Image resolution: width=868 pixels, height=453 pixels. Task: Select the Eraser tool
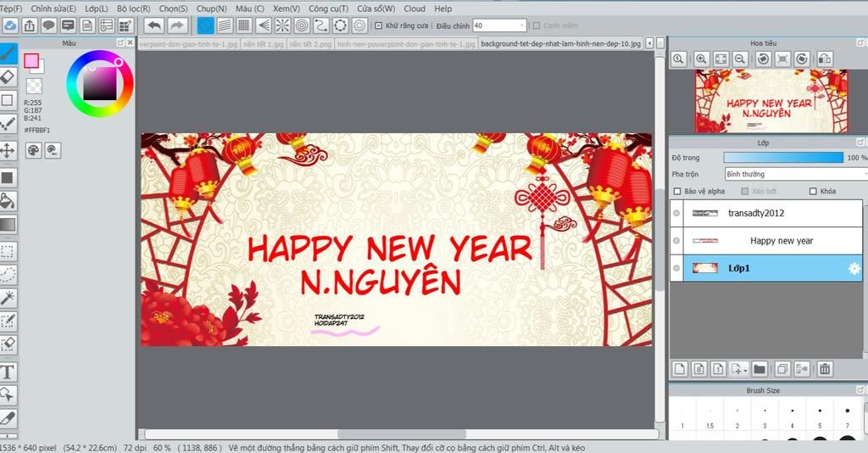[8, 77]
